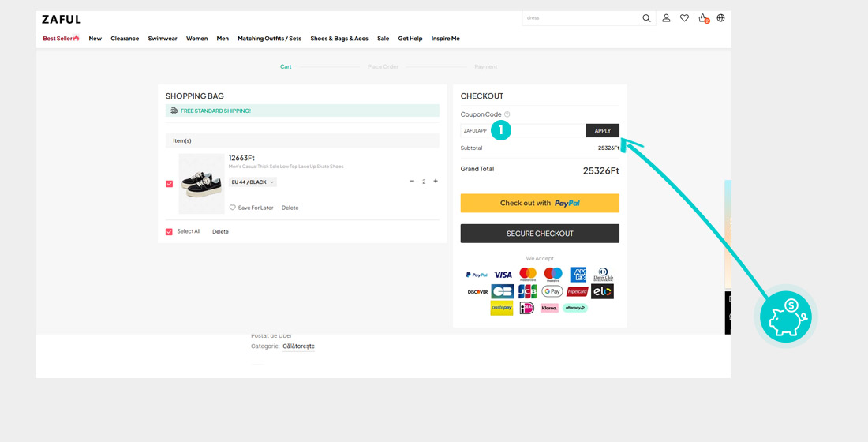The width and height of the screenshot is (868, 442).
Task: Click the product title Men's Casual Skate Shoes
Action: pyautogui.click(x=286, y=167)
